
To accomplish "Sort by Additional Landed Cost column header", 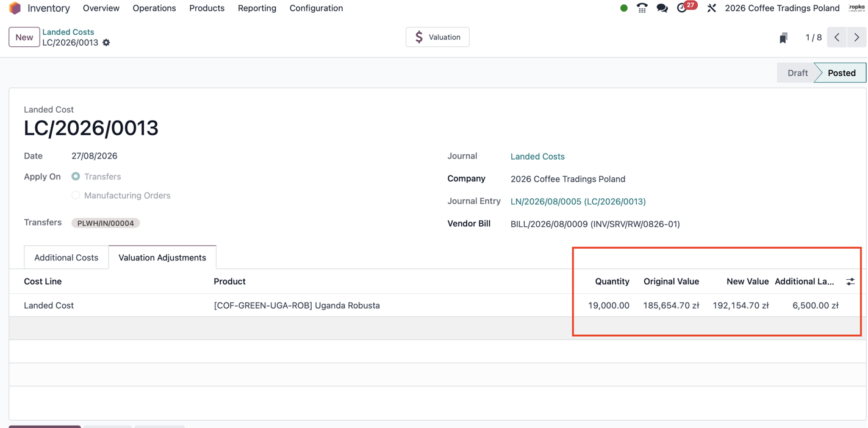I will click(804, 282).
